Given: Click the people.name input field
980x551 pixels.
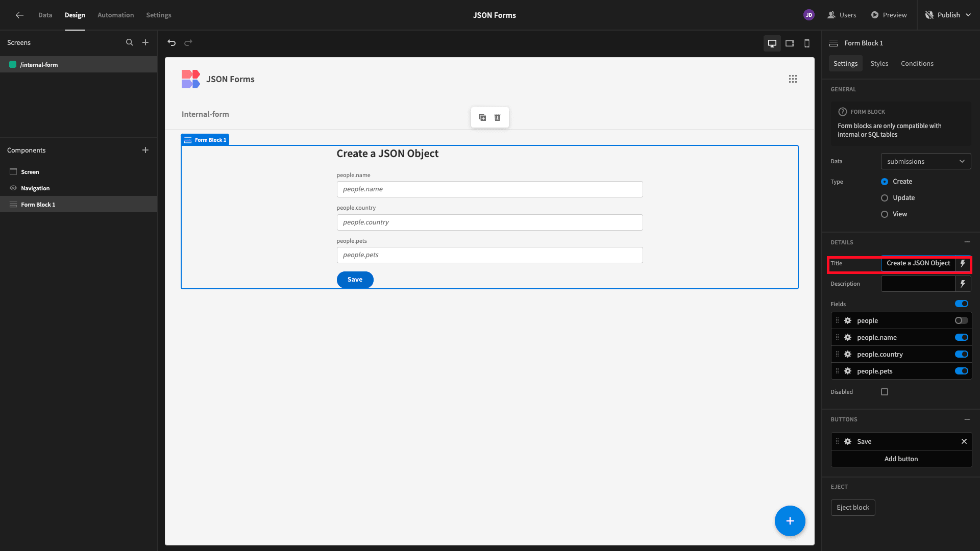Looking at the screenshot, I should pos(489,189).
